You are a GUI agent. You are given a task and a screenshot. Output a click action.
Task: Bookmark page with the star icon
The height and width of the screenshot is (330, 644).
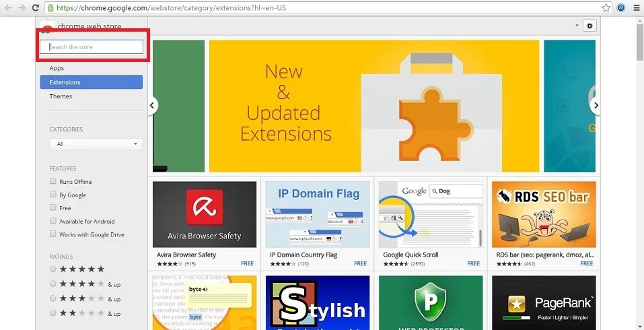coord(606,8)
